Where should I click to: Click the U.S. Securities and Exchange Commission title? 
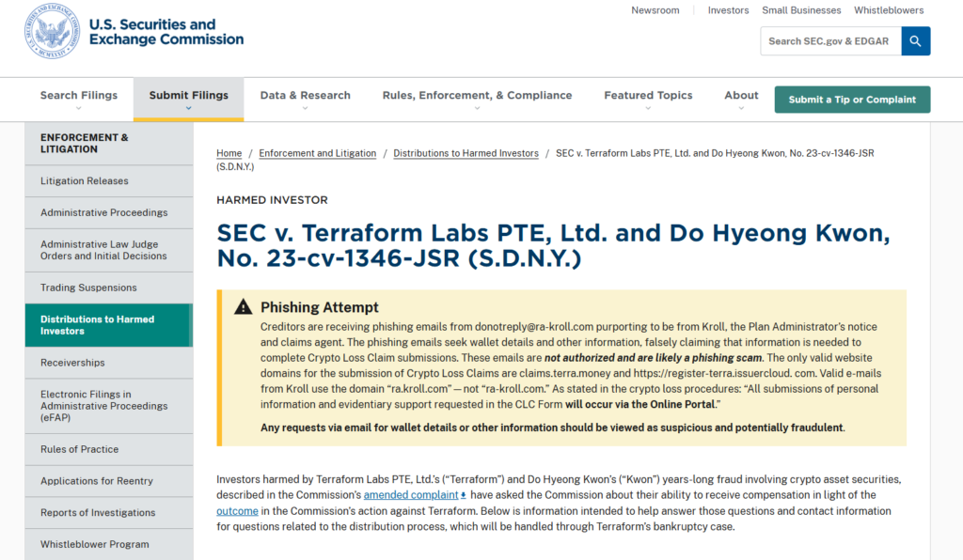point(166,32)
